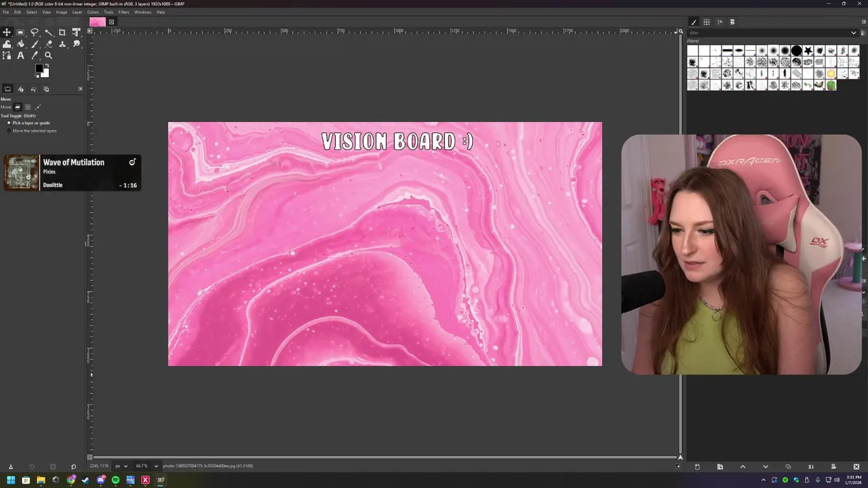Select the Clone stamp tool
868x488 pixels.
click(x=62, y=44)
